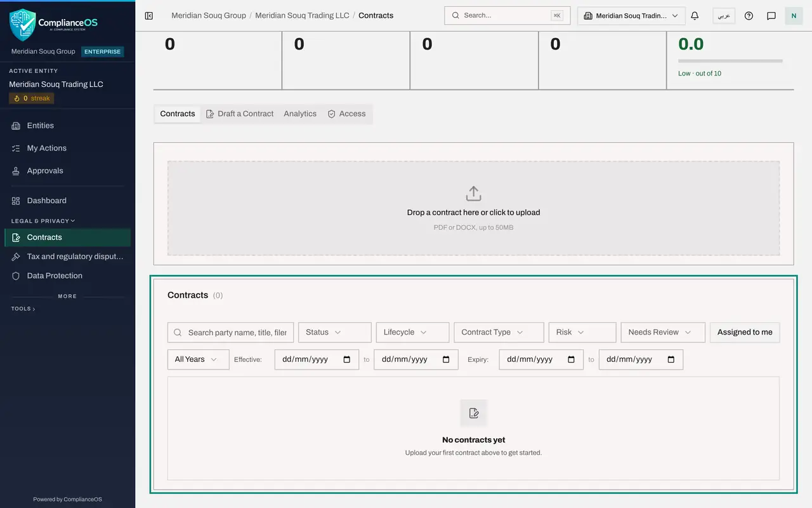812x508 pixels.
Task: Open All Years dropdown
Action: (198, 359)
